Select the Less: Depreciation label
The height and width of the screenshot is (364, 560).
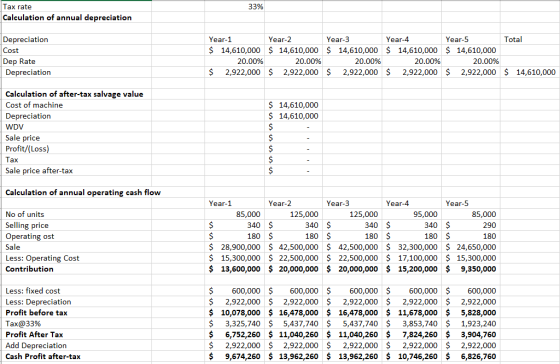[x=39, y=302]
